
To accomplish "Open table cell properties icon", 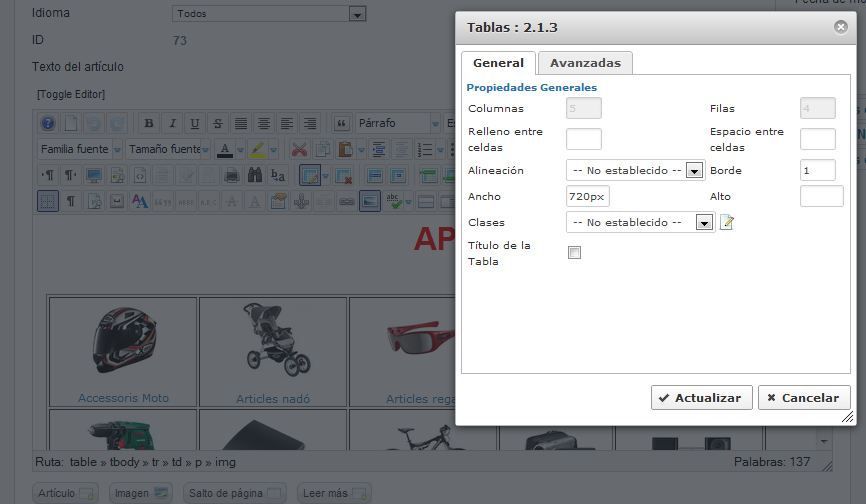I will [398, 176].
